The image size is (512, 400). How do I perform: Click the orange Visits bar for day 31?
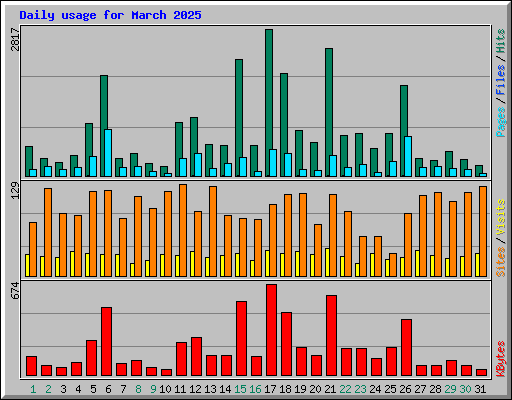[x=483, y=231]
